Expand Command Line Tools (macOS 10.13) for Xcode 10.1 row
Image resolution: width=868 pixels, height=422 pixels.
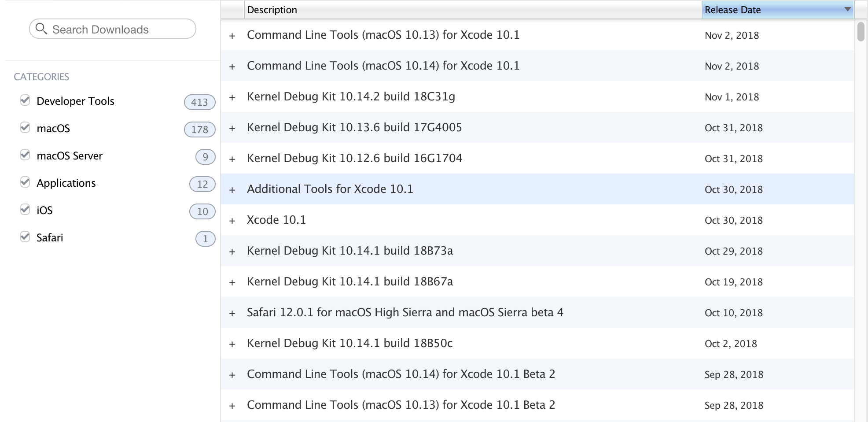click(232, 36)
